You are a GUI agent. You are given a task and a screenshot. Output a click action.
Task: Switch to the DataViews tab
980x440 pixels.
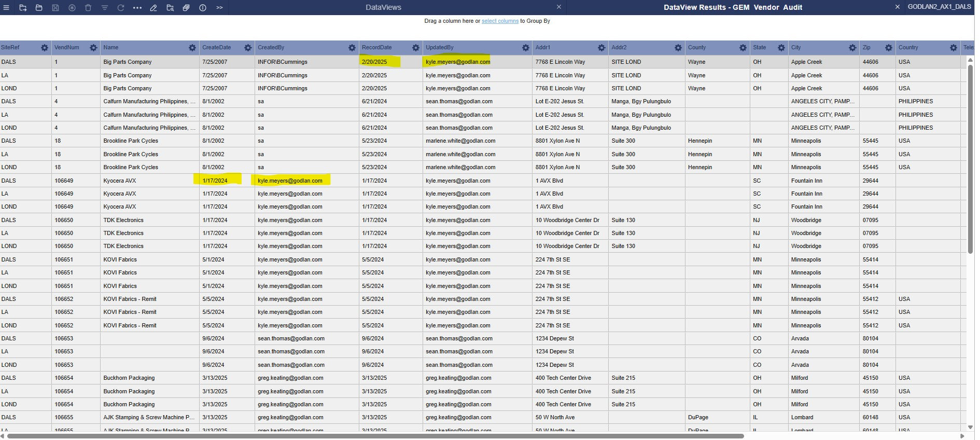383,7
